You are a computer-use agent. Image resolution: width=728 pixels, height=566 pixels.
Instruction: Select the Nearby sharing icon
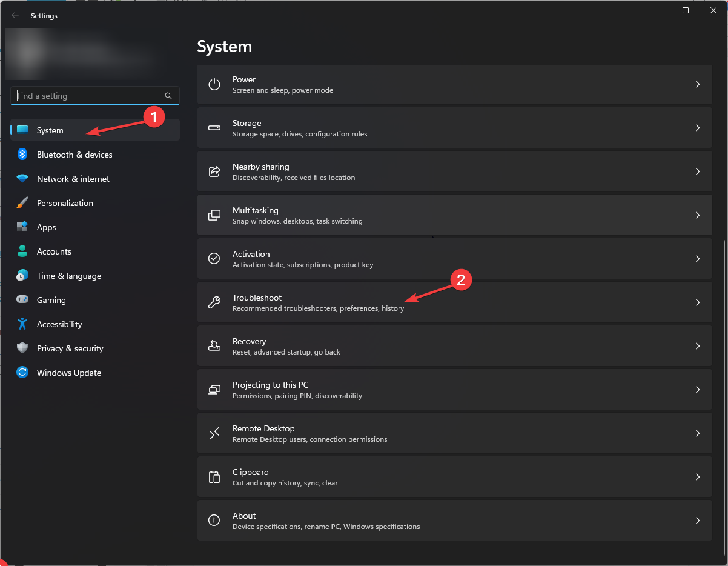(214, 171)
